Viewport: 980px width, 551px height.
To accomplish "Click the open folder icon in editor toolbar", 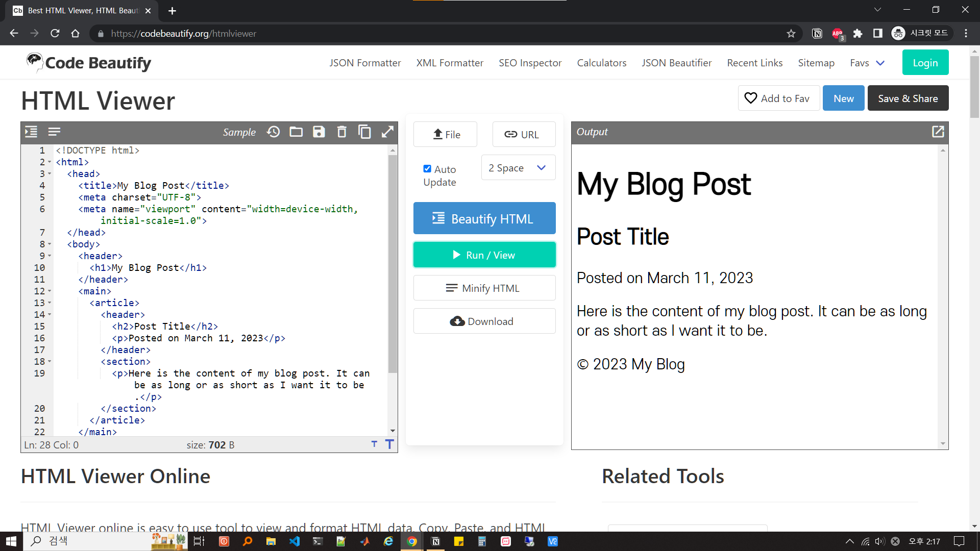I will 296,132.
